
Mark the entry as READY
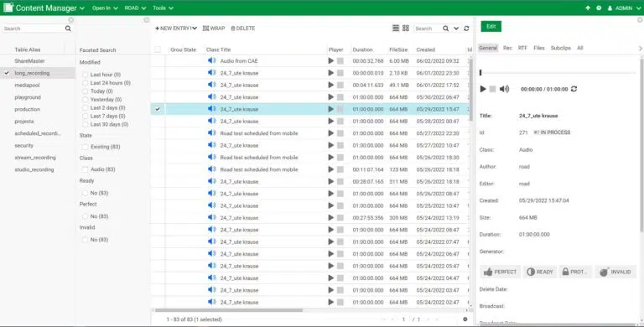(540, 272)
